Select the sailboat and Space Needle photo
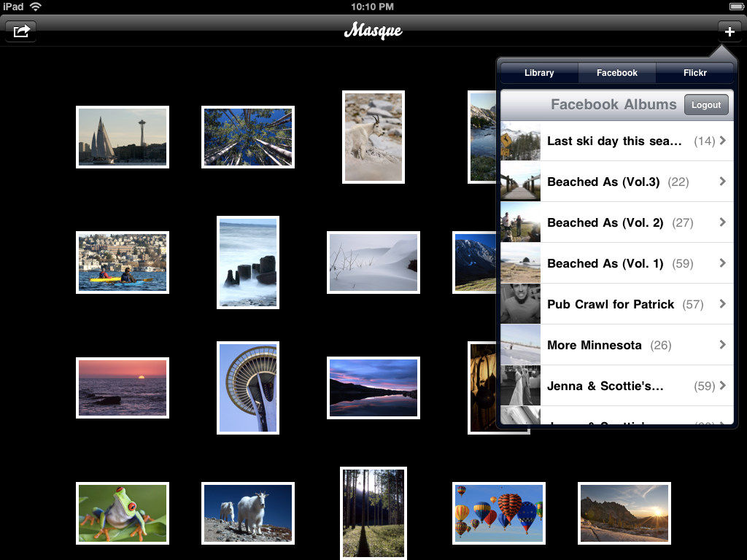The image size is (747, 560). tap(123, 137)
